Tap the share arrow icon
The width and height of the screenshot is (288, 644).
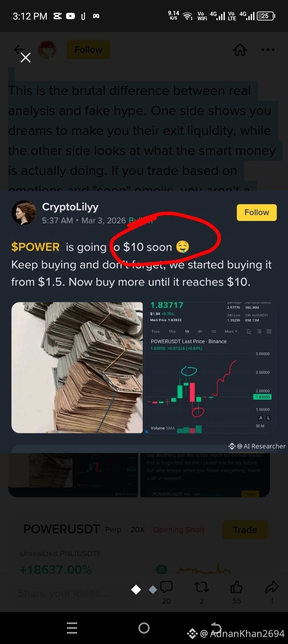point(272,587)
